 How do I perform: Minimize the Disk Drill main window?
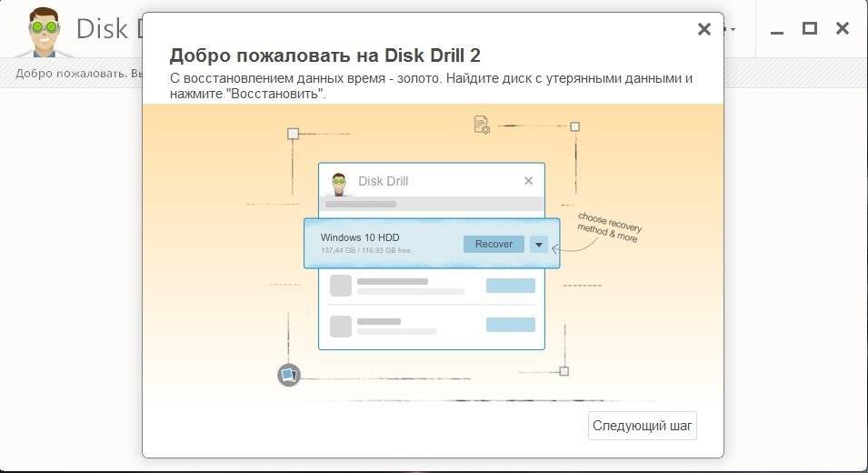point(777,32)
